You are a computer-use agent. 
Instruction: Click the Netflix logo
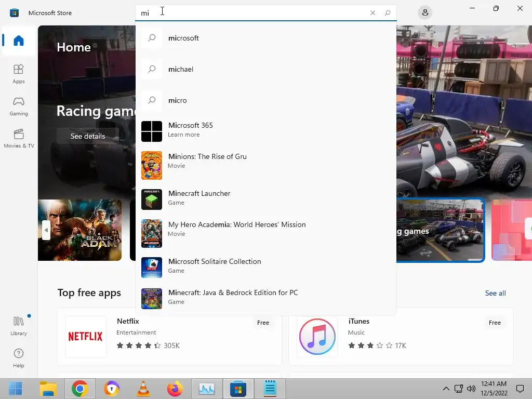(86, 337)
